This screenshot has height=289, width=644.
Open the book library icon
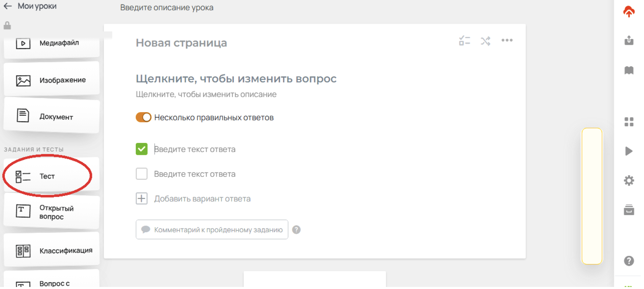pyautogui.click(x=629, y=71)
